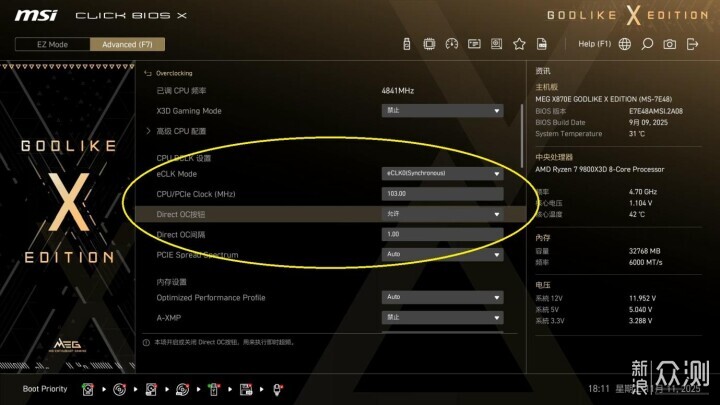This screenshot has width=720, height=405.
Task: Select the USB floppy boot priority icon
Action: (246, 389)
